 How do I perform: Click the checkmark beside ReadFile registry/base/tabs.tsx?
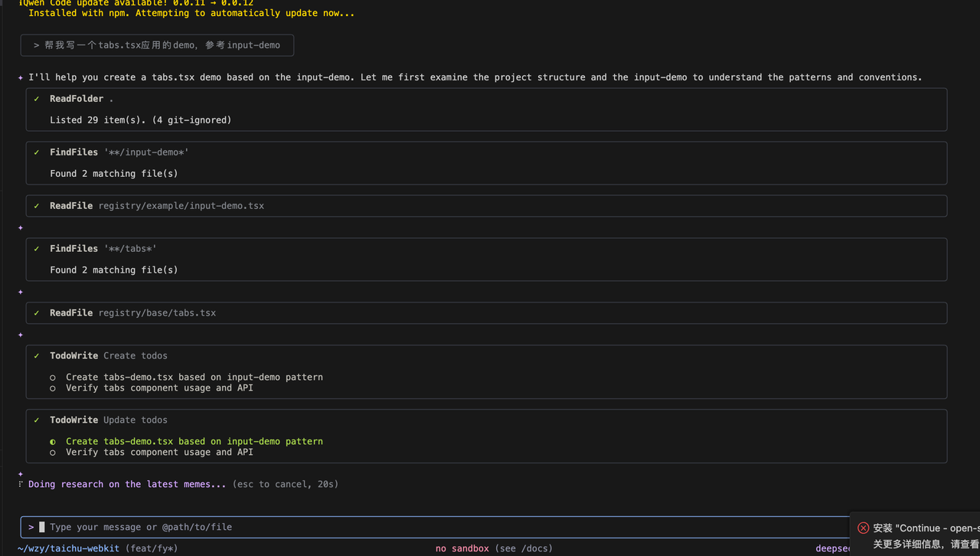36,313
